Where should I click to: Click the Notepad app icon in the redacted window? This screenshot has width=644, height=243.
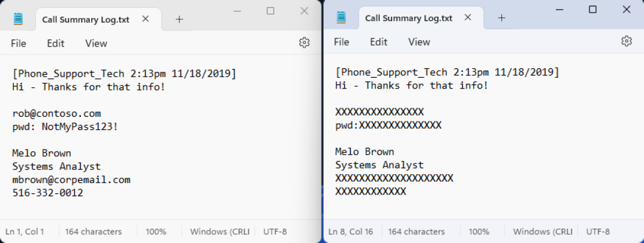tap(341, 18)
